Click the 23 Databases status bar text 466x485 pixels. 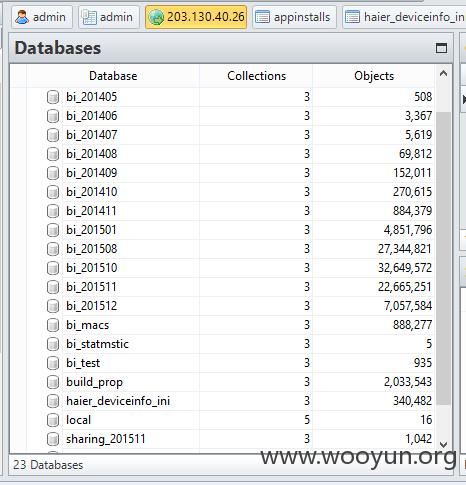coord(48,465)
